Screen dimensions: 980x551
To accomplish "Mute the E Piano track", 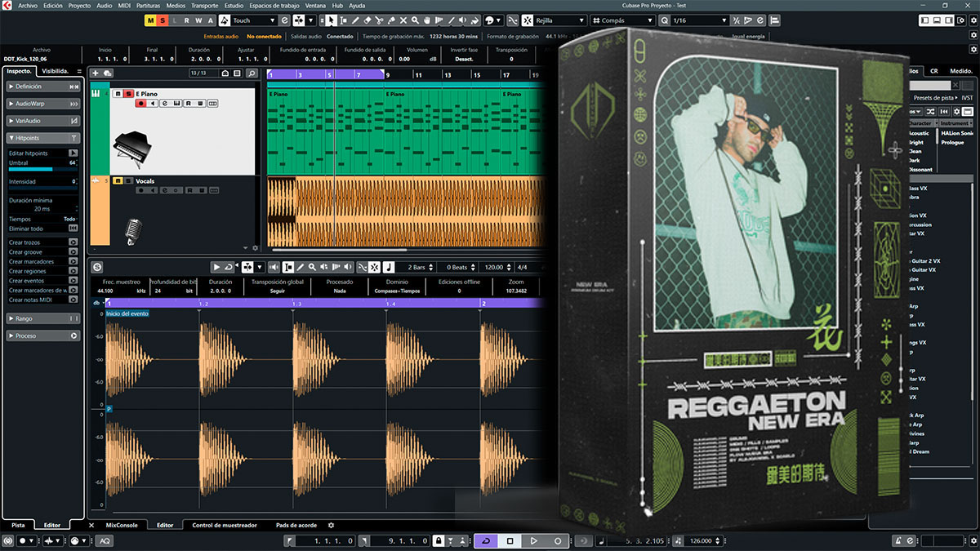I will point(118,94).
